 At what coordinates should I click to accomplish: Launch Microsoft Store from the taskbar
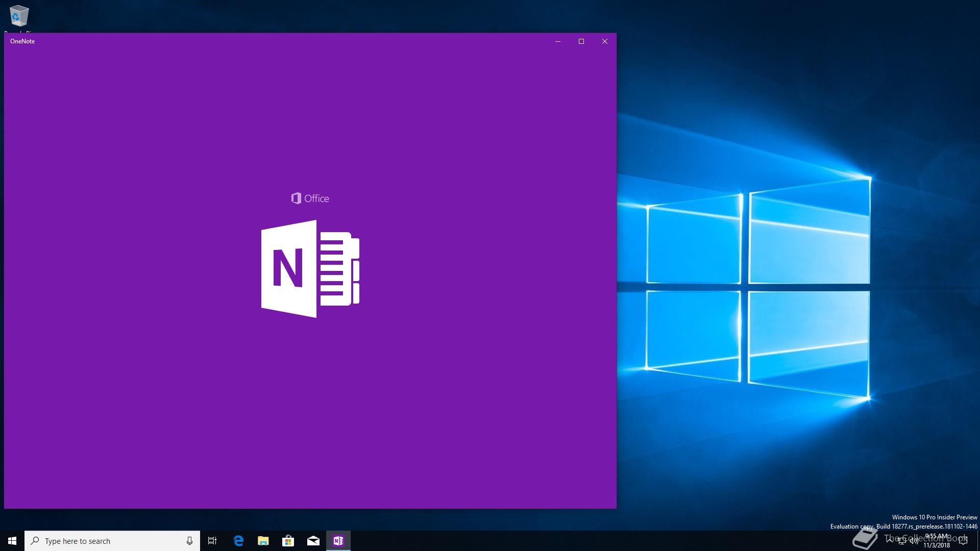288,541
